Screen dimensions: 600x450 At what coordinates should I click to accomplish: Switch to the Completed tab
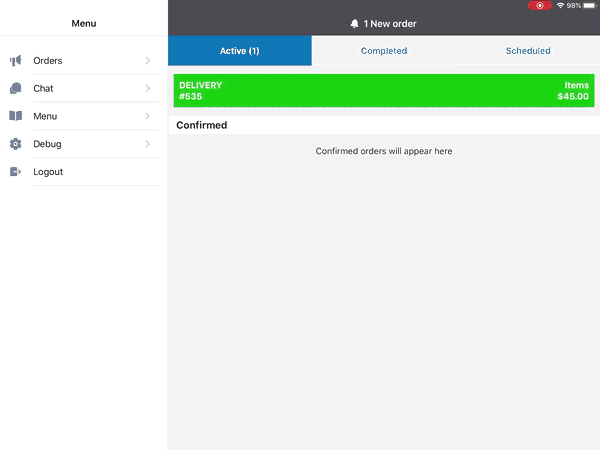[384, 51]
